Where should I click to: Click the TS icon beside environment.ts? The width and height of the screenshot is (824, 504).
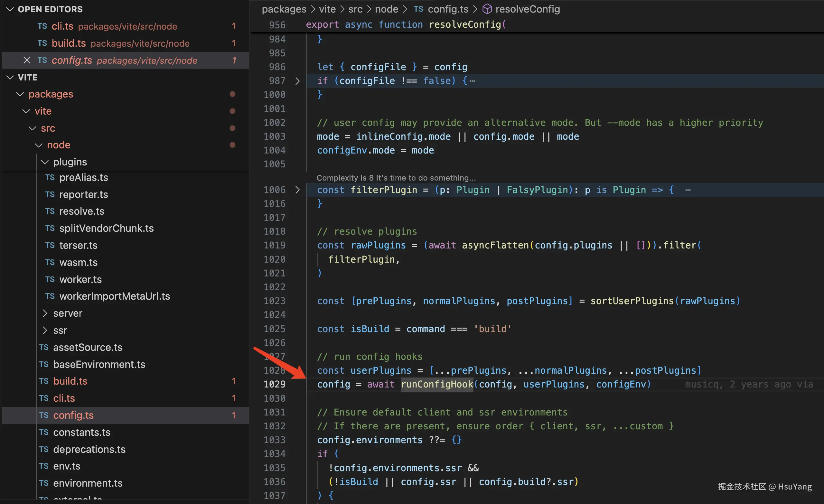click(x=44, y=483)
